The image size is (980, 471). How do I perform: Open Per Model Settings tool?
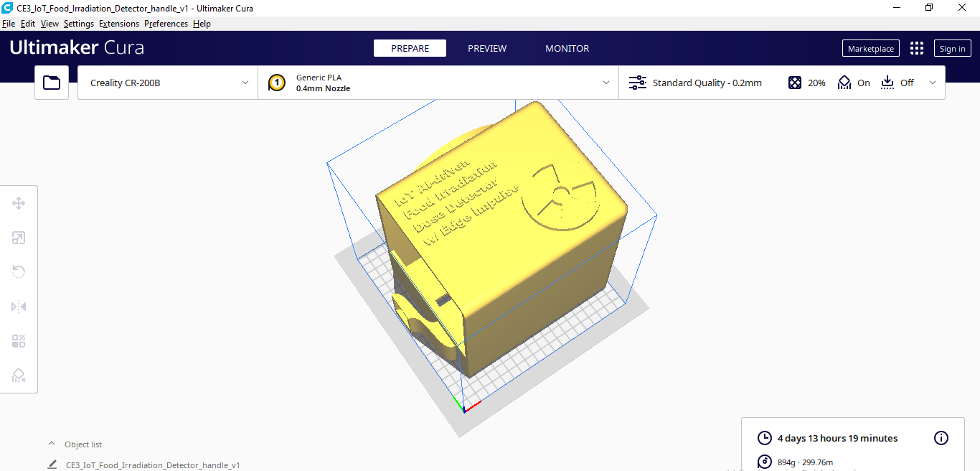pos(19,341)
